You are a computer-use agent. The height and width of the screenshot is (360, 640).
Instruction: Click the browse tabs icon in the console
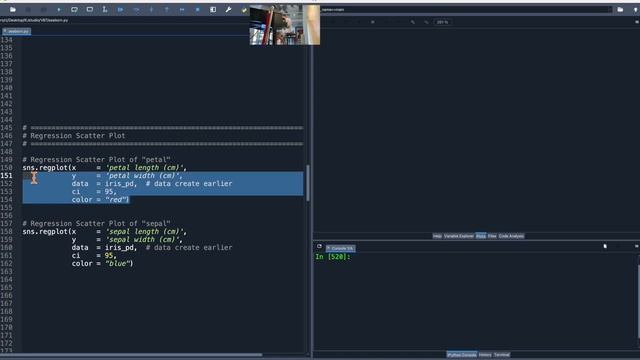(319, 247)
